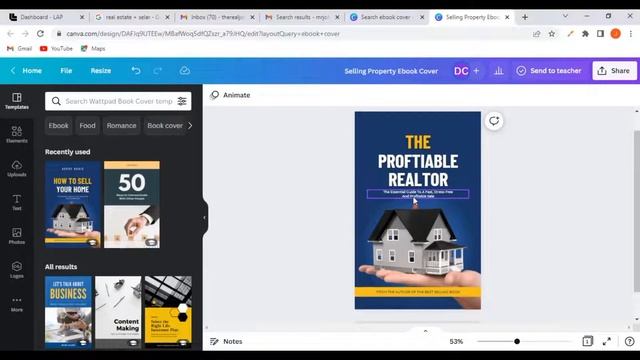Viewport: 640px width, 360px height.
Task: Open the Chrome three-dot menu
Action: coord(631,34)
